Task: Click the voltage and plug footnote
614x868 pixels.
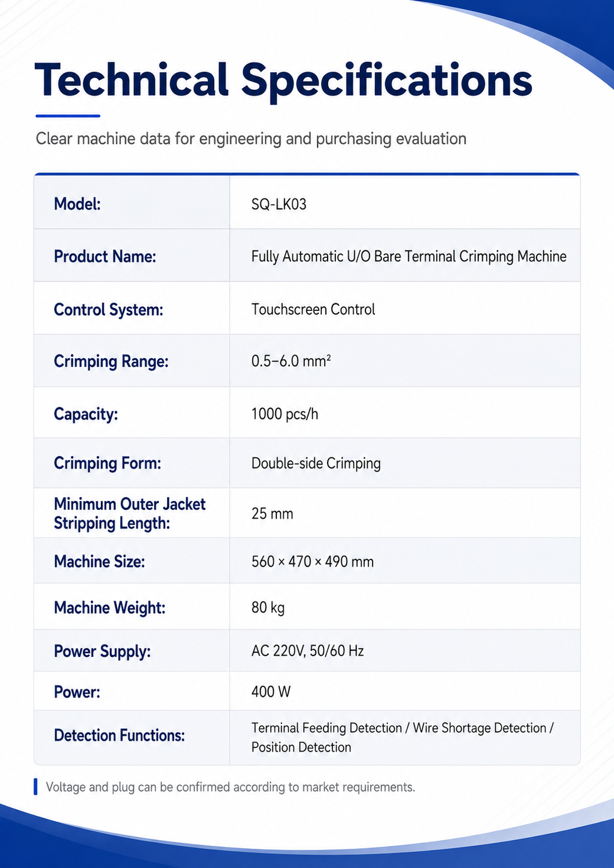Action: click(x=230, y=787)
